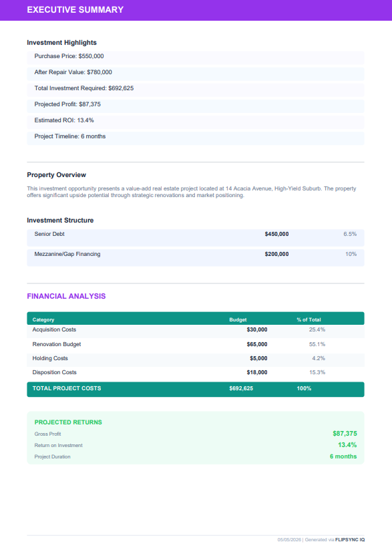This screenshot has width=392, height=558.
Task: Click the 14 Acacia Avenue description paragraph
Action: (192, 192)
